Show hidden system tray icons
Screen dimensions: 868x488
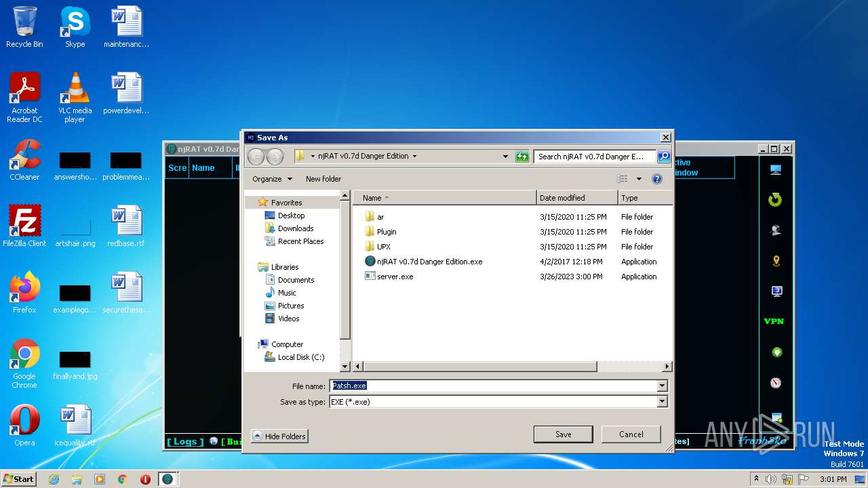click(756, 479)
